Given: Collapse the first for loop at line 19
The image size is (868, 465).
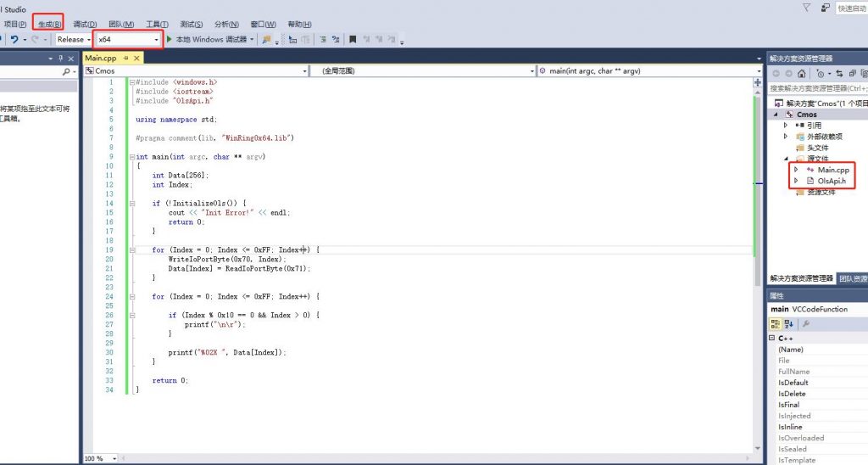Looking at the screenshot, I should click(132, 250).
